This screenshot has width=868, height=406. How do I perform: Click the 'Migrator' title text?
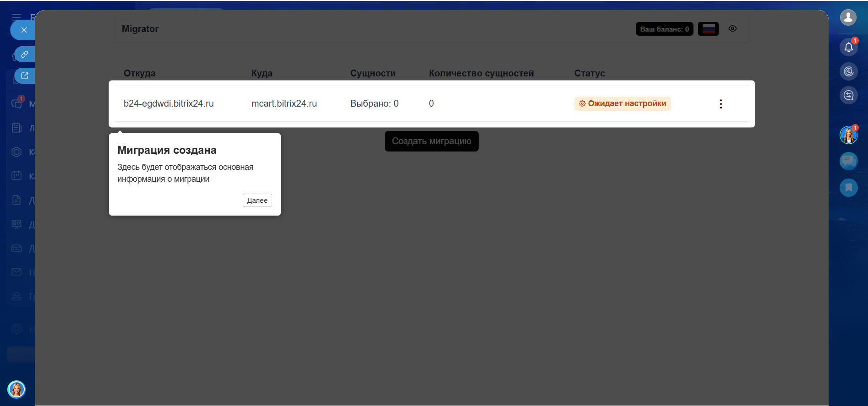point(140,29)
